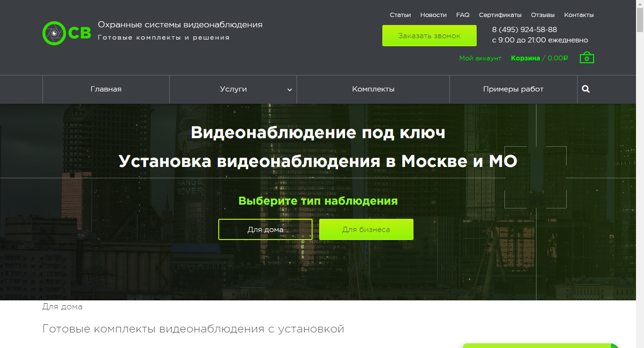
Task: Open the shopping cart icon
Action: 586,58
